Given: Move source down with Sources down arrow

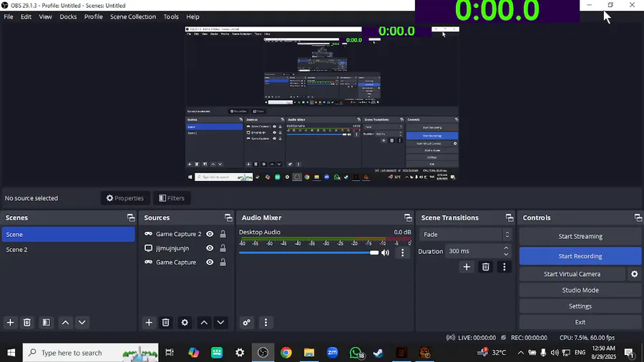Looking at the screenshot, I should (x=220, y=323).
